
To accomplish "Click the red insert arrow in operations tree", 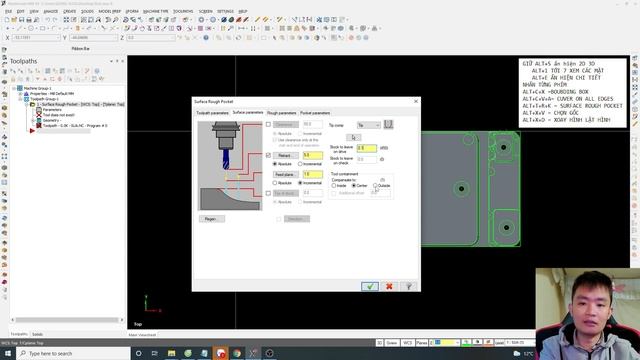I will 32,131.
